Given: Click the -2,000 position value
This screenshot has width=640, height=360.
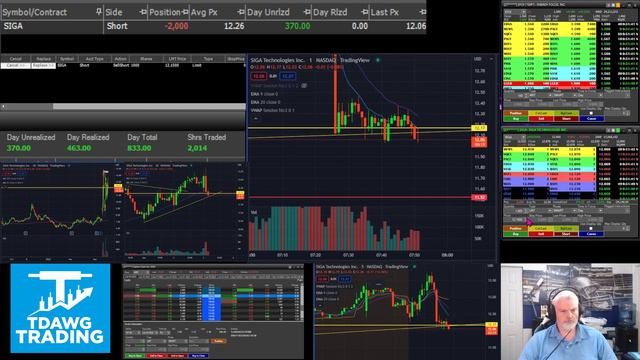Looking at the screenshot, I should (x=176, y=26).
